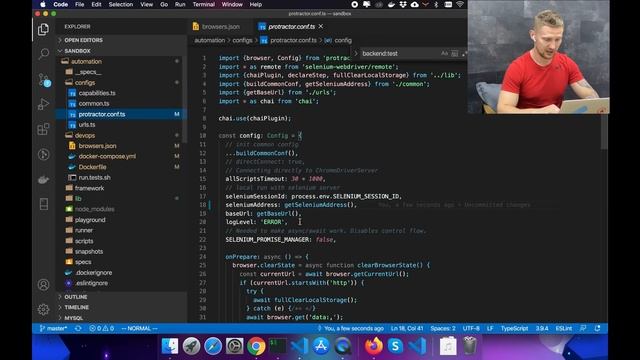The height and width of the screenshot is (360, 640).
Task: Click the feedback icon in the status bar
Action: (x=583, y=328)
